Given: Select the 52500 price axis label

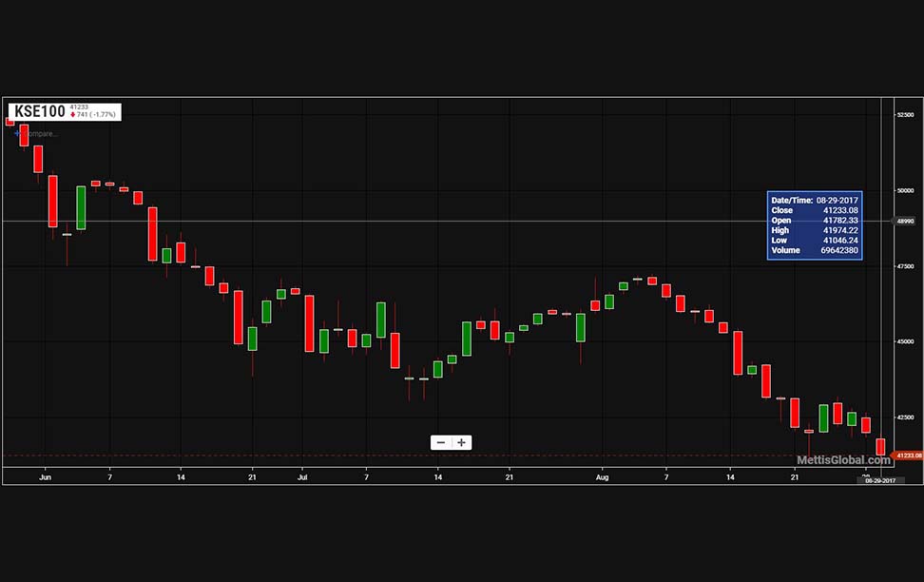Looking at the screenshot, I should [905, 115].
